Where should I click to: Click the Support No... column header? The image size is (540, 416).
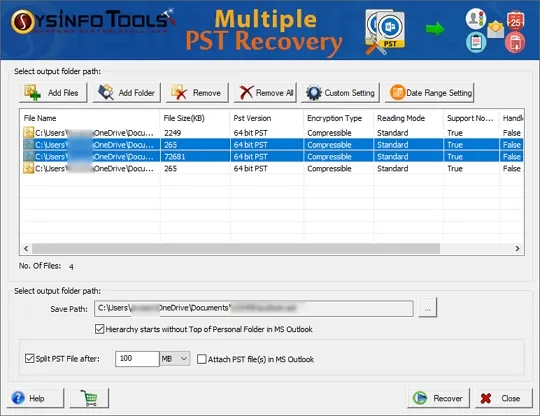click(471, 118)
